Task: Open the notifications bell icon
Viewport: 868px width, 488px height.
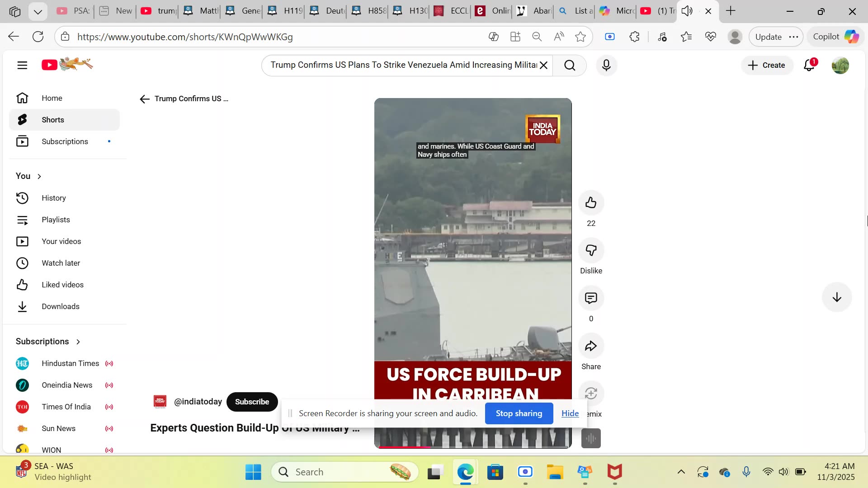Action: pos(809,66)
